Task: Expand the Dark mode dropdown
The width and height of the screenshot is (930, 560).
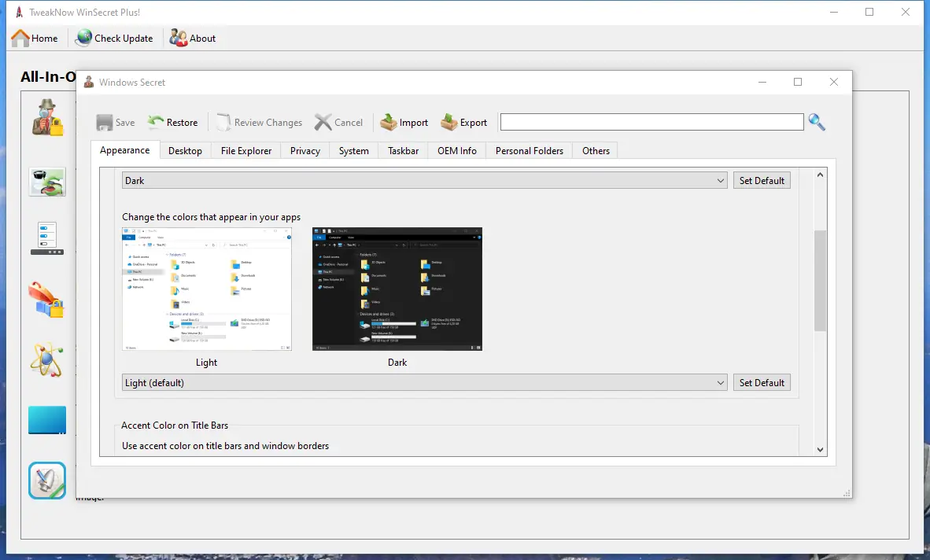Action: tap(425, 181)
